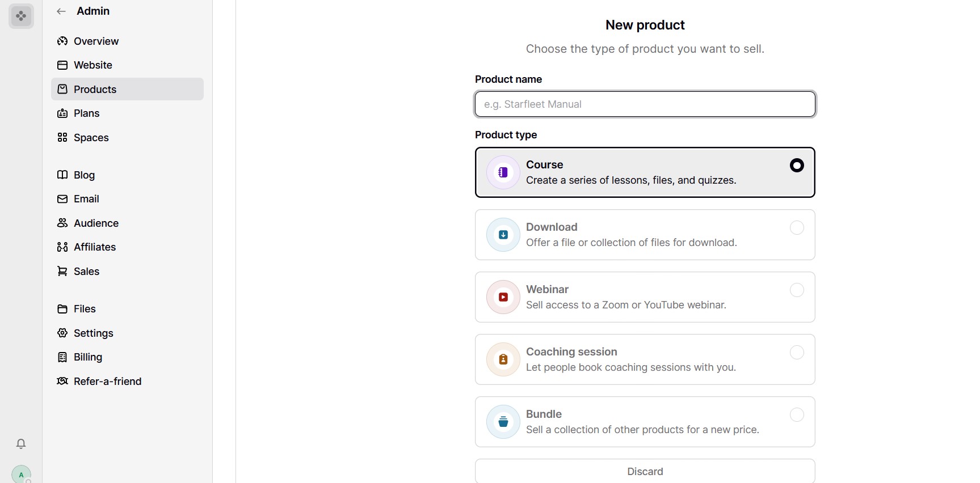Click the Refer-a-friend handshake icon
980x483 pixels.
62,381
